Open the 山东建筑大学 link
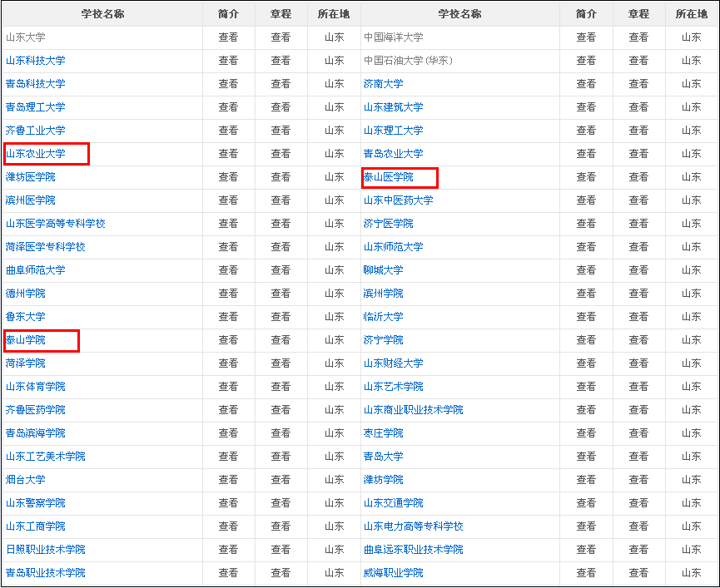The height and width of the screenshot is (588, 720). pos(394,107)
